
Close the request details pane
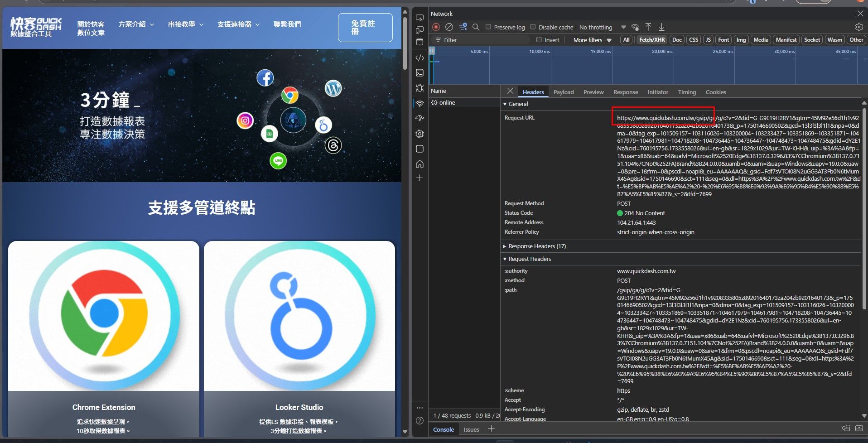pos(510,91)
